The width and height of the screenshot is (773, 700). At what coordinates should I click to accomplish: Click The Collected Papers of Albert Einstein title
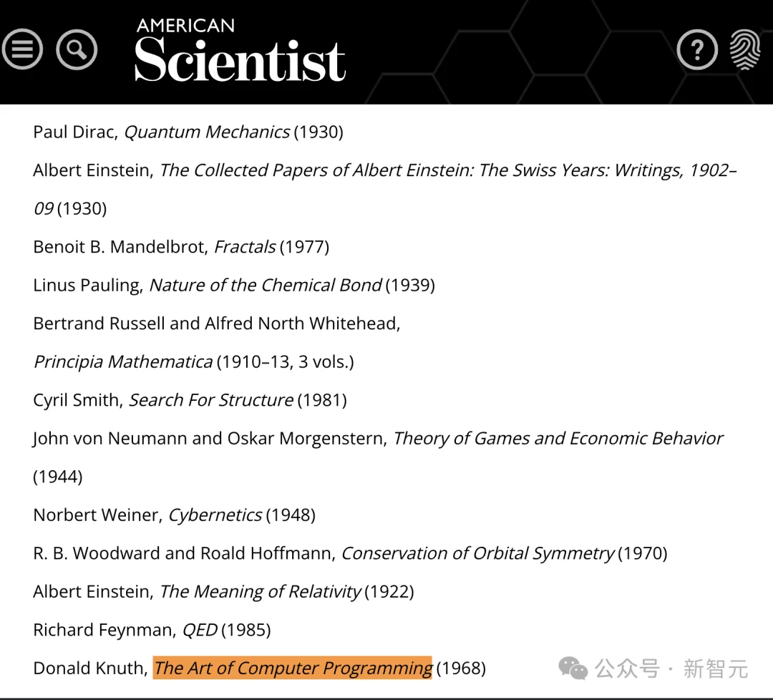447,170
